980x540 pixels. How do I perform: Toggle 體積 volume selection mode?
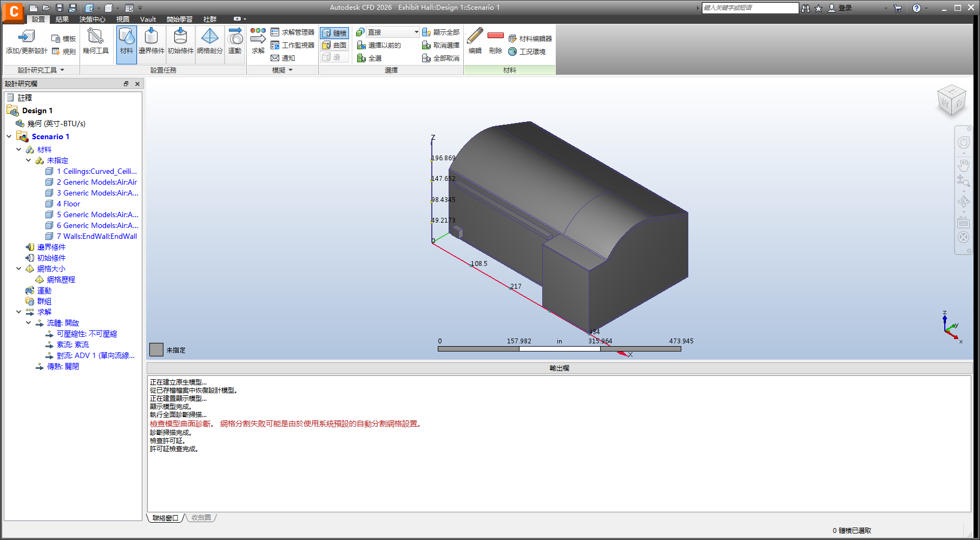(x=334, y=33)
